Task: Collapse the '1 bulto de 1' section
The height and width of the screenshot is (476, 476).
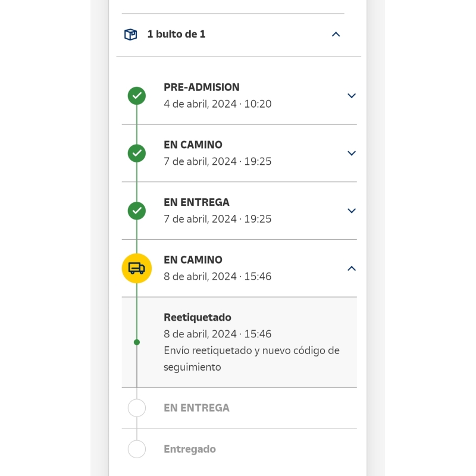Action: [x=336, y=35]
